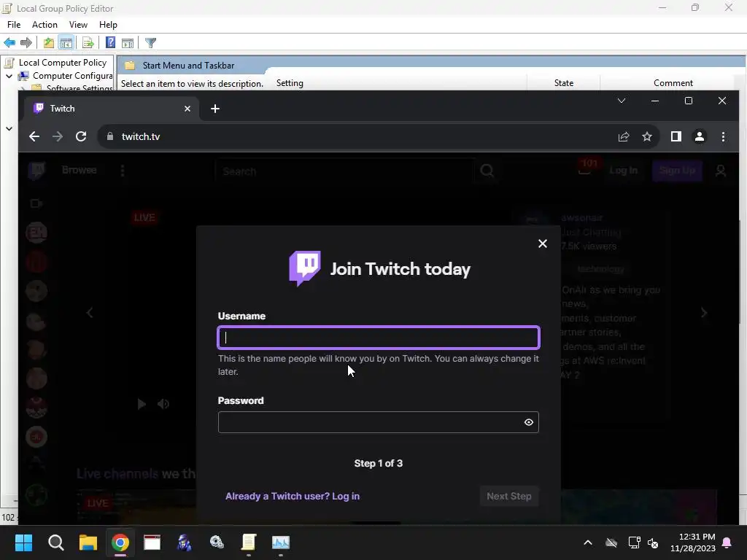747x560 pixels.
Task: Click the Username input field
Action: pyautogui.click(x=379, y=338)
